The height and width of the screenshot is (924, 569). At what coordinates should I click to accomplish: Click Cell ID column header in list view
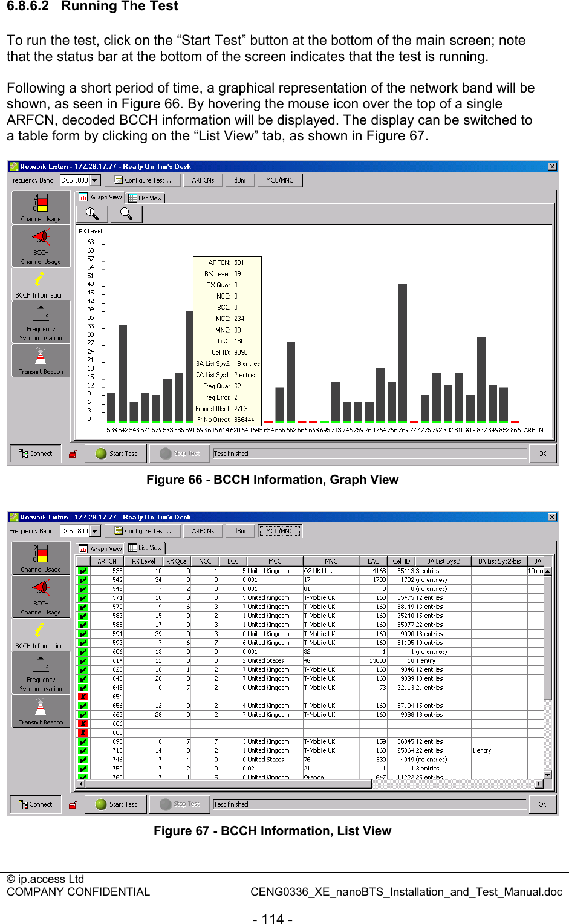pos(402,561)
